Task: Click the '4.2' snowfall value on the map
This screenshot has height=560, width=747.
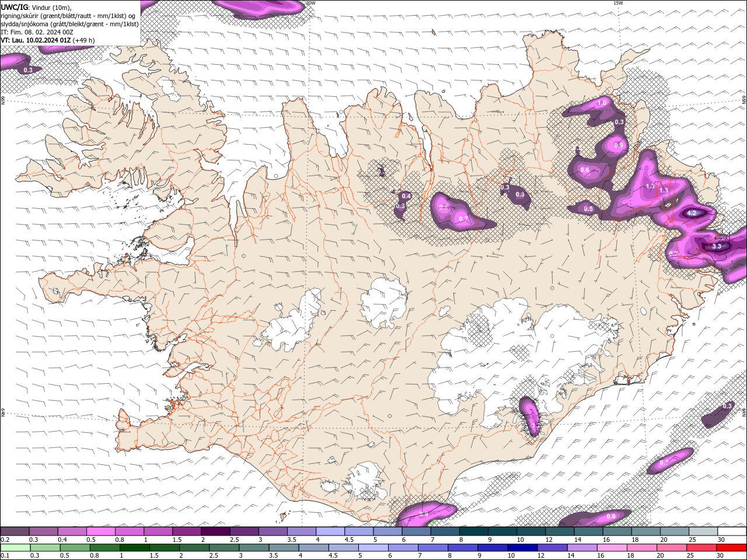Action: click(x=692, y=213)
